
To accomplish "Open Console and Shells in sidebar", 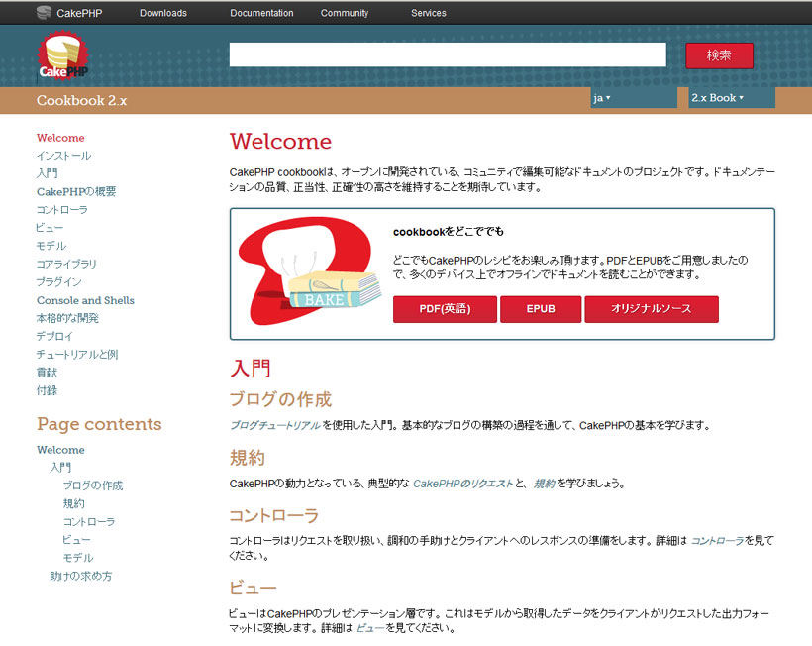I will click(85, 300).
